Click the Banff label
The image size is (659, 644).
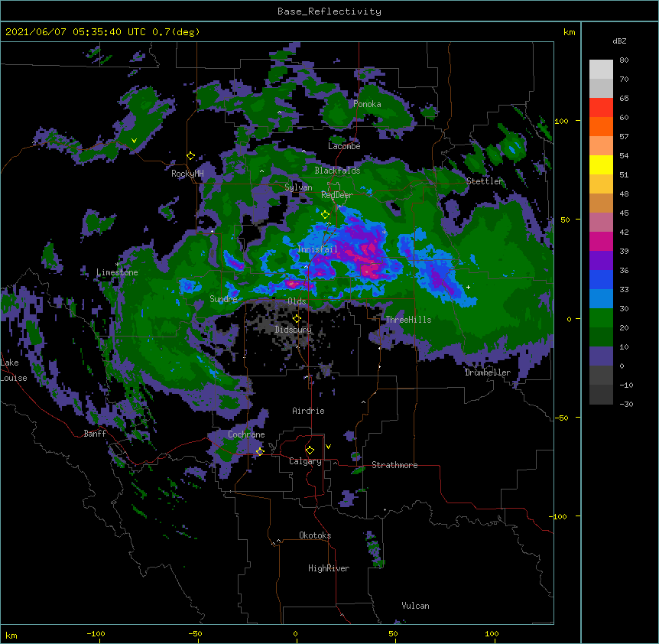coord(95,434)
